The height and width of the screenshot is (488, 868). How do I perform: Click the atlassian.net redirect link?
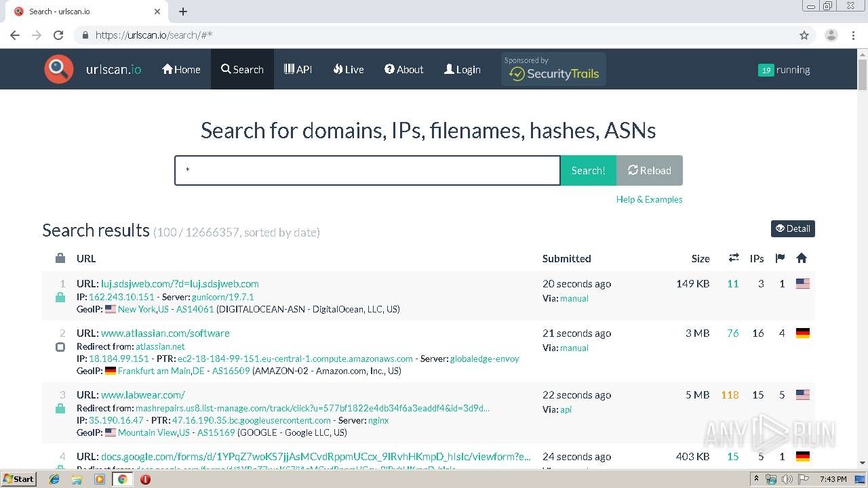(x=160, y=346)
